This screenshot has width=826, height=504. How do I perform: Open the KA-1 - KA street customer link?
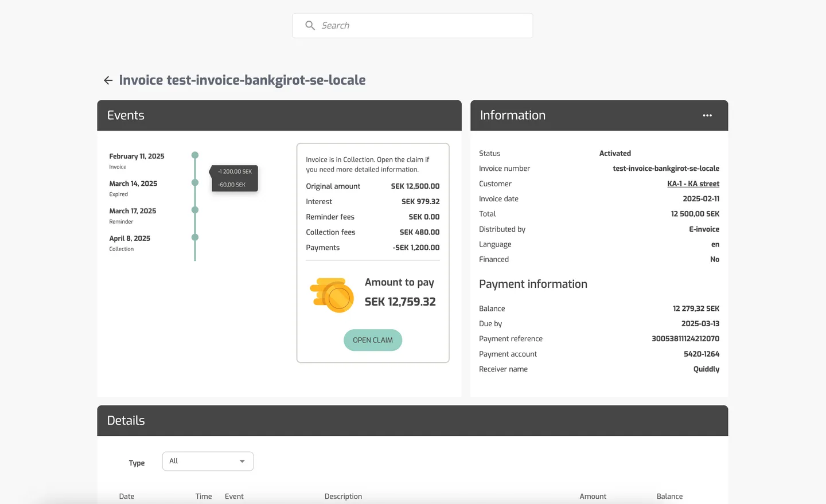click(693, 183)
